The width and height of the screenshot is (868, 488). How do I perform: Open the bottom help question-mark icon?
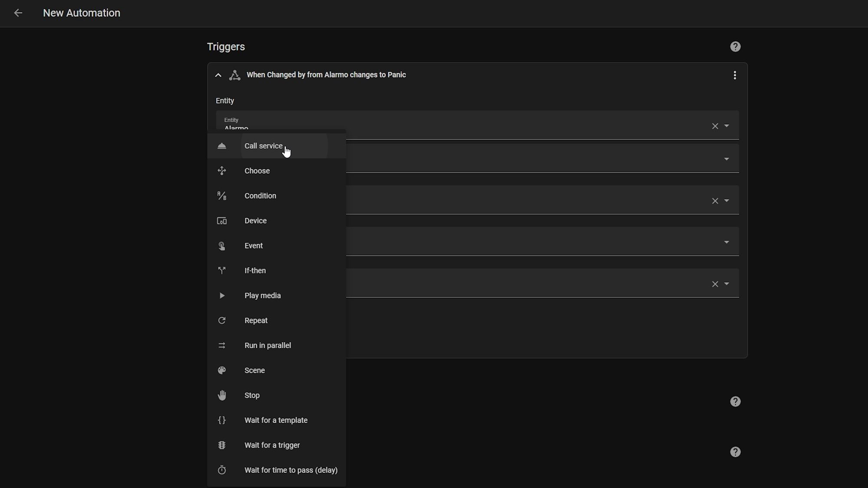coord(735,452)
